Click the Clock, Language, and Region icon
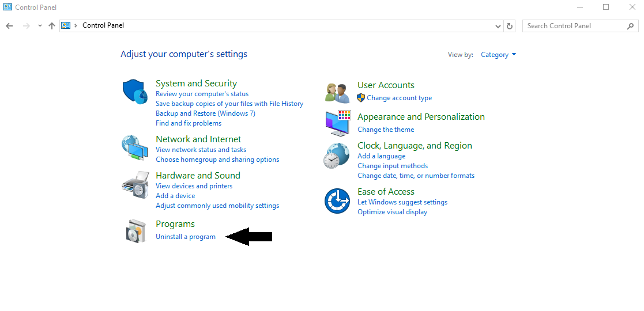The height and width of the screenshot is (311, 644). point(337,155)
